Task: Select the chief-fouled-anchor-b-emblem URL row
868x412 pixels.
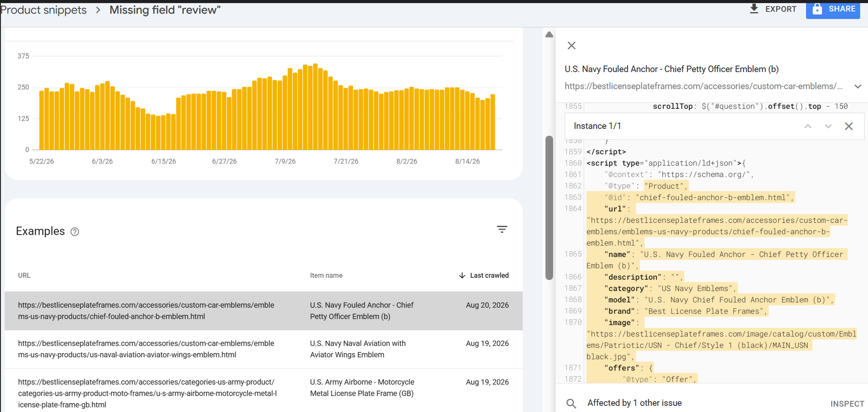Action: pos(264,311)
